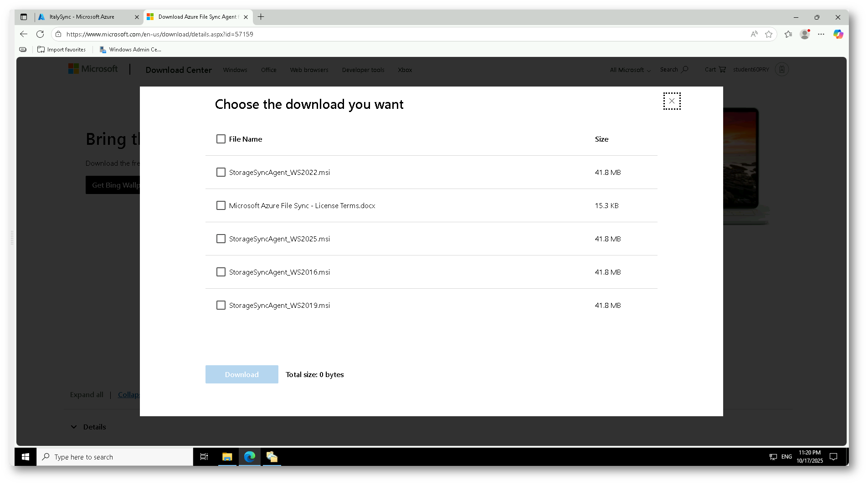Close the download selection dialog
868x485 pixels.
coord(672,101)
